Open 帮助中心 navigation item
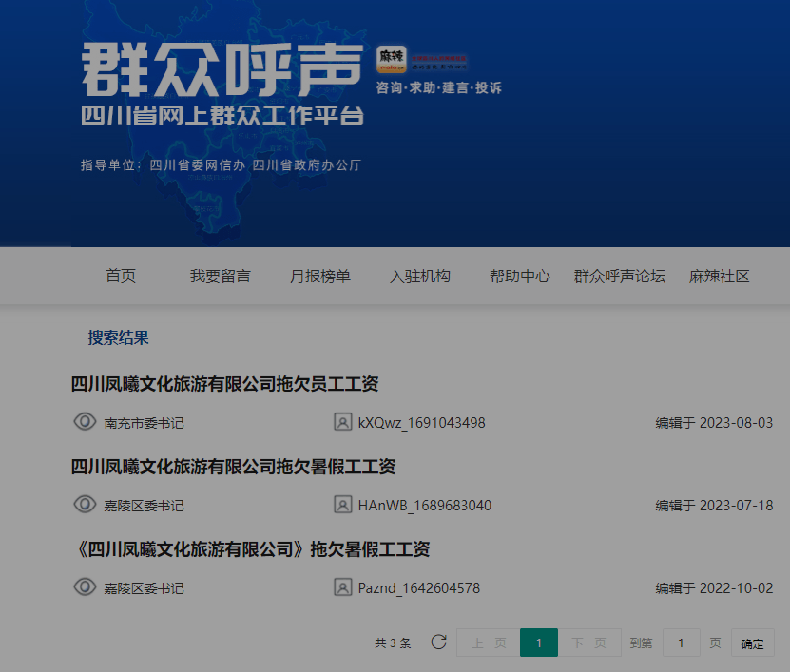Screen dimensions: 790x672 tap(520, 277)
